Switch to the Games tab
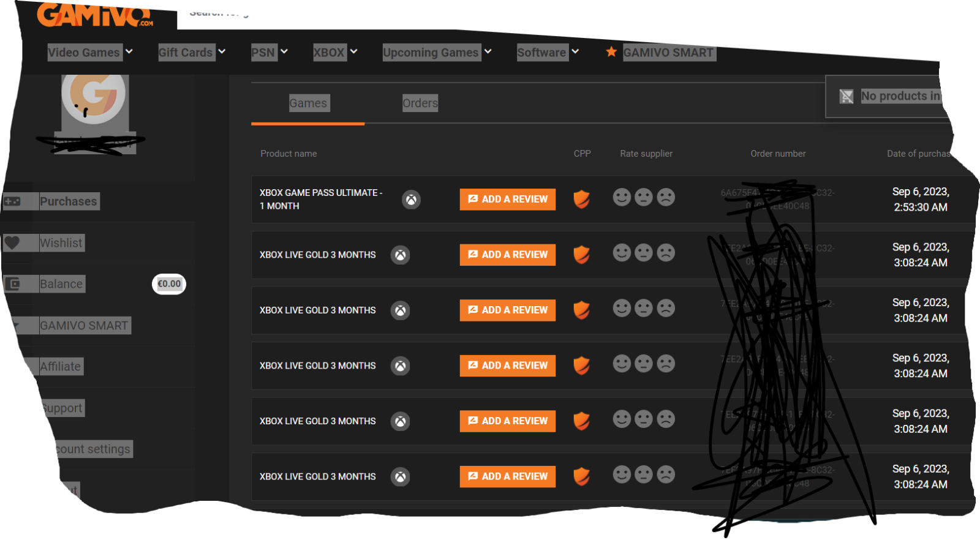 [308, 103]
